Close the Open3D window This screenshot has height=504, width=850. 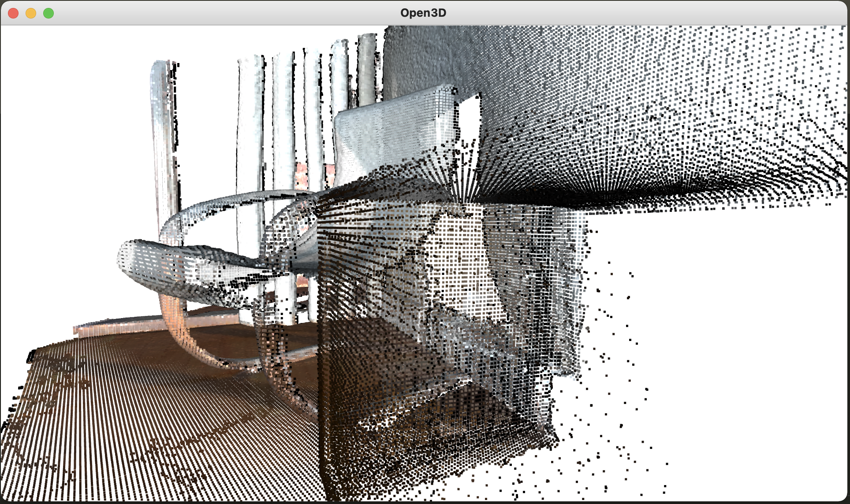pos(13,13)
